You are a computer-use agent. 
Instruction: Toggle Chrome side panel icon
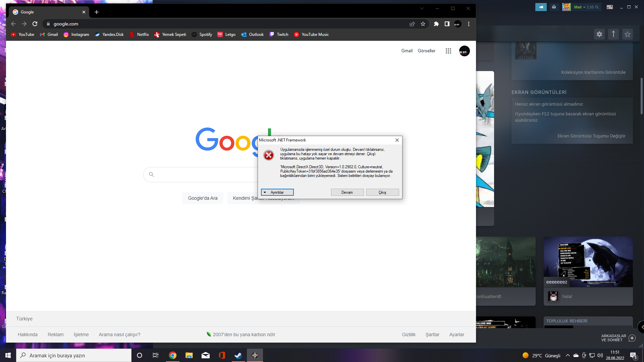pyautogui.click(x=447, y=24)
